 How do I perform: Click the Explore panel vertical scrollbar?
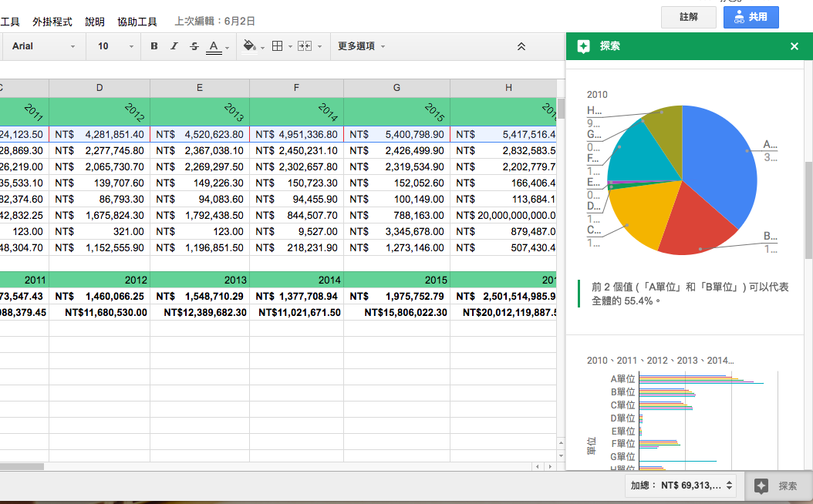pyautogui.click(x=808, y=210)
